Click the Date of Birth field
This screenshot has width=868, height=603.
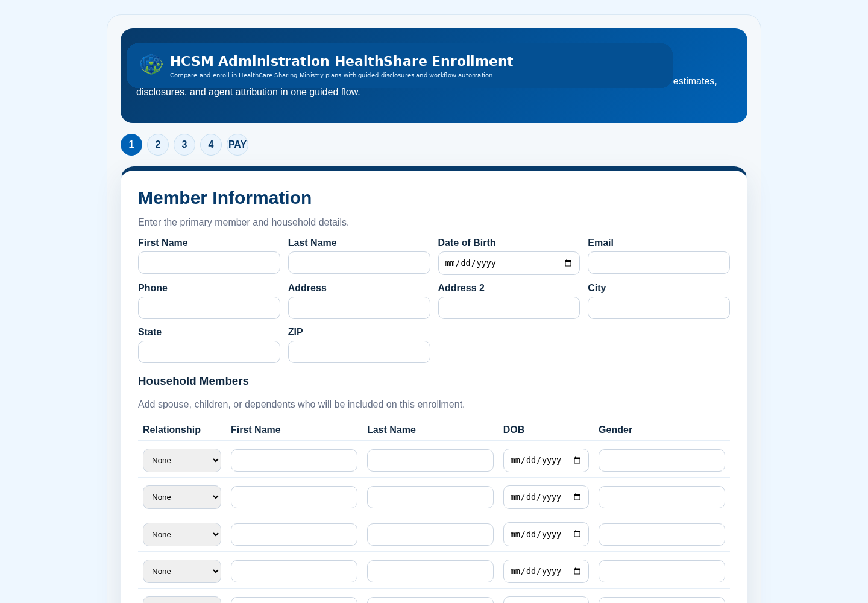(509, 264)
